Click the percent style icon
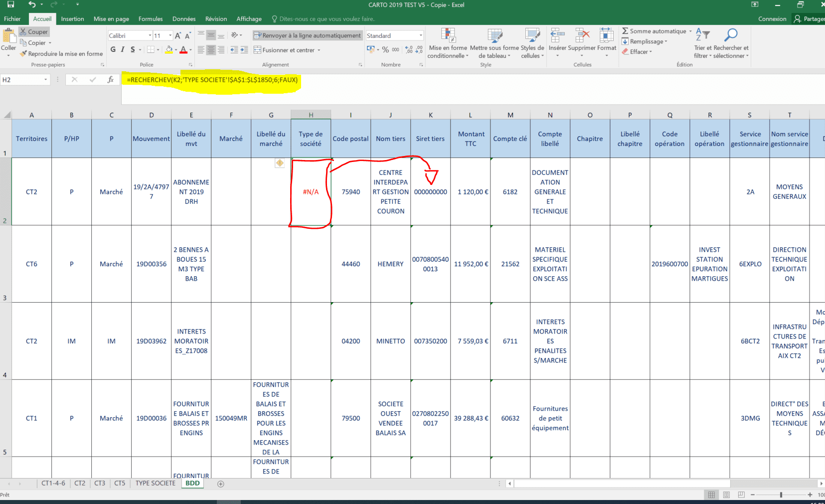The image size is (825, 504). coord(385,50)
